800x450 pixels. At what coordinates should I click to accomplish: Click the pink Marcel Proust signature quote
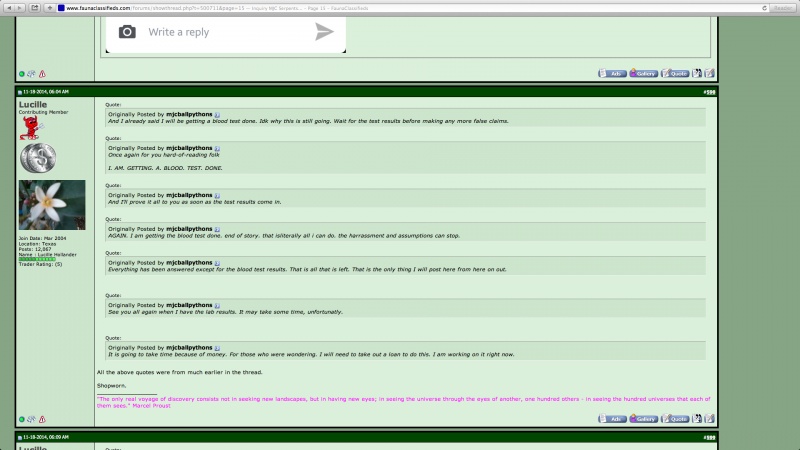click(x=403, y=402)
